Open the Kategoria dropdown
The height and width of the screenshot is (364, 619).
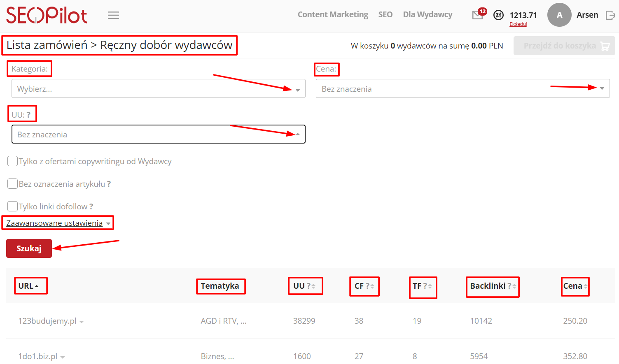[158, 89]
